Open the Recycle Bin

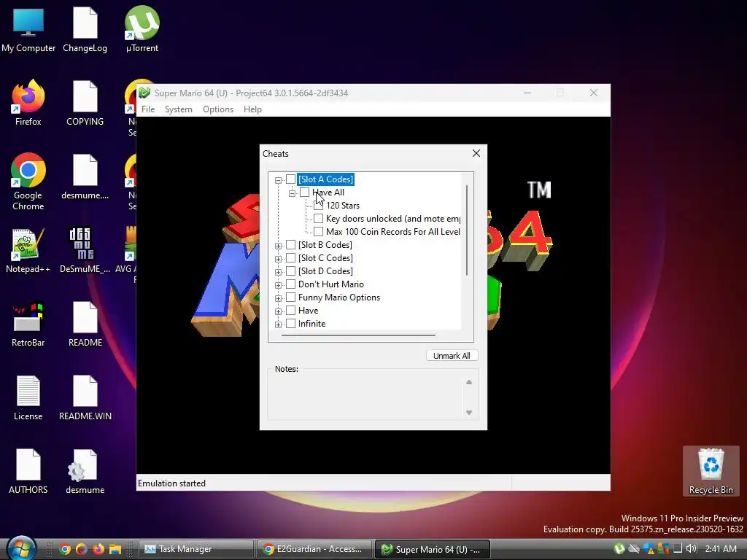click(x=711, y=472)
